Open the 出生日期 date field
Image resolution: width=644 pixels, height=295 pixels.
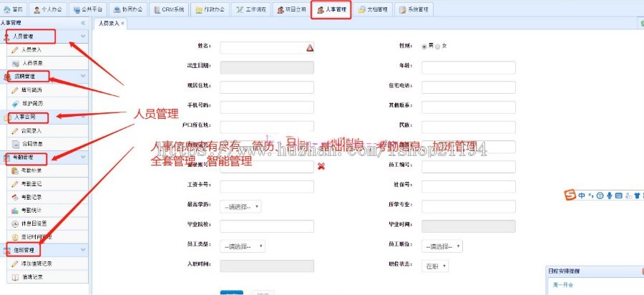tap(267, 68)
